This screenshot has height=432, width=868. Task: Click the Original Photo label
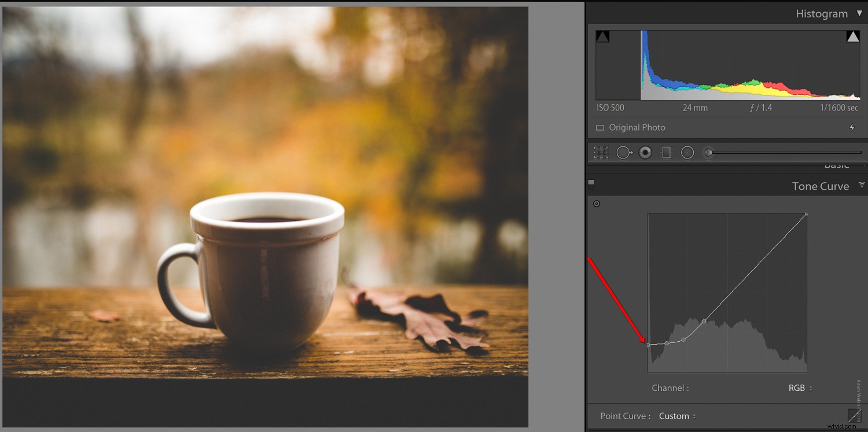[x=637, y=127]
